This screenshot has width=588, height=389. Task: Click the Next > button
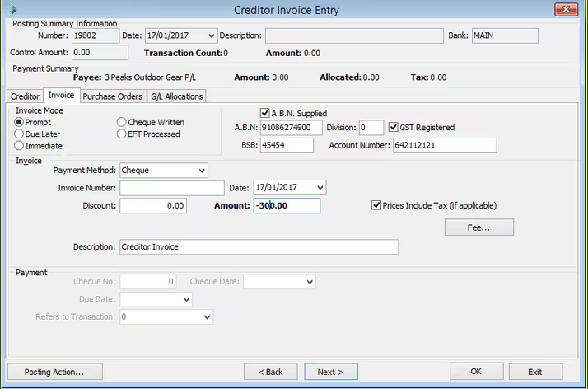coord(331,372)
